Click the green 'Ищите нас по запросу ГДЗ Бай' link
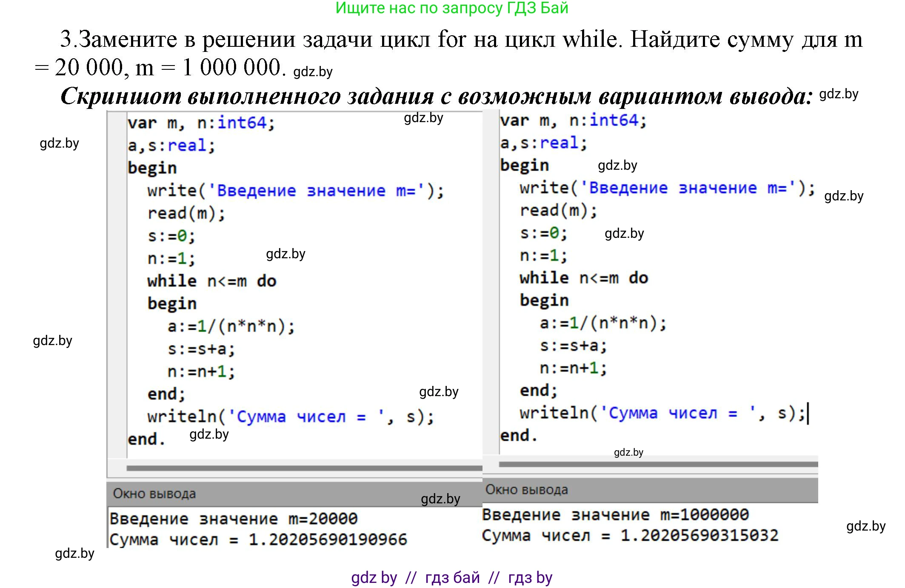Viewport: 905px width, 588px height. 452,8
